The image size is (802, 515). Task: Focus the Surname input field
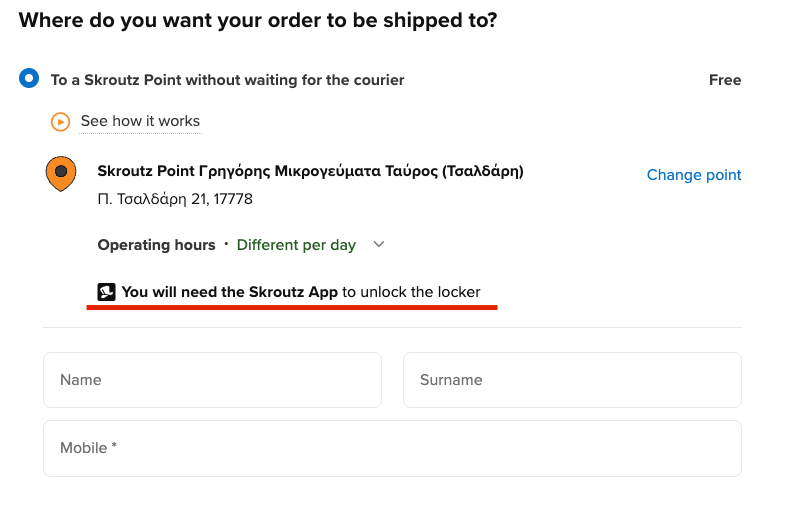[x=572, y=380]
